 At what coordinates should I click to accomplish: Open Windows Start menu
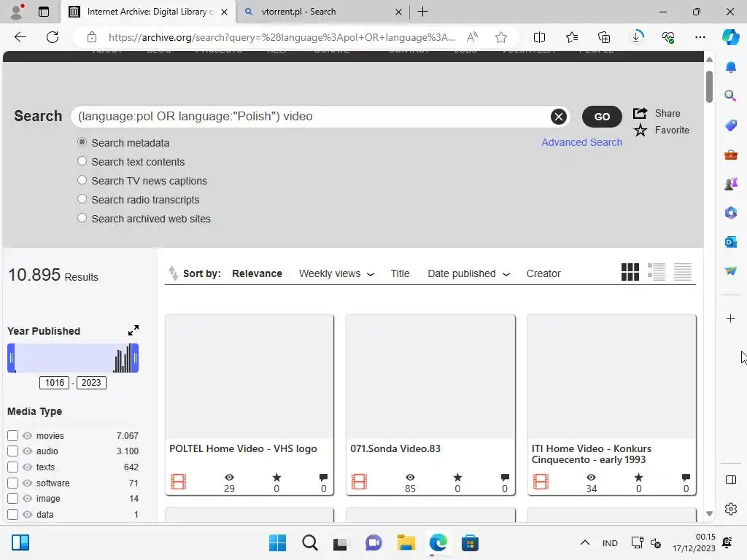(x=277, y=542)
